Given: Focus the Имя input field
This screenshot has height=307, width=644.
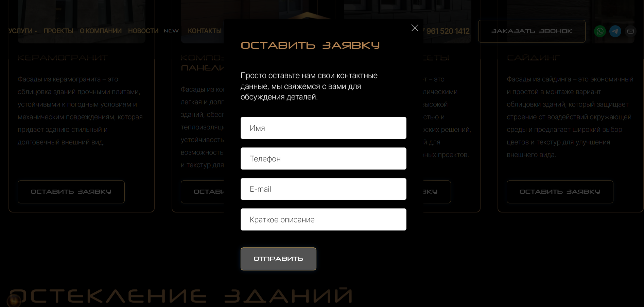Looking at the screenshot, I should [323, 128].
